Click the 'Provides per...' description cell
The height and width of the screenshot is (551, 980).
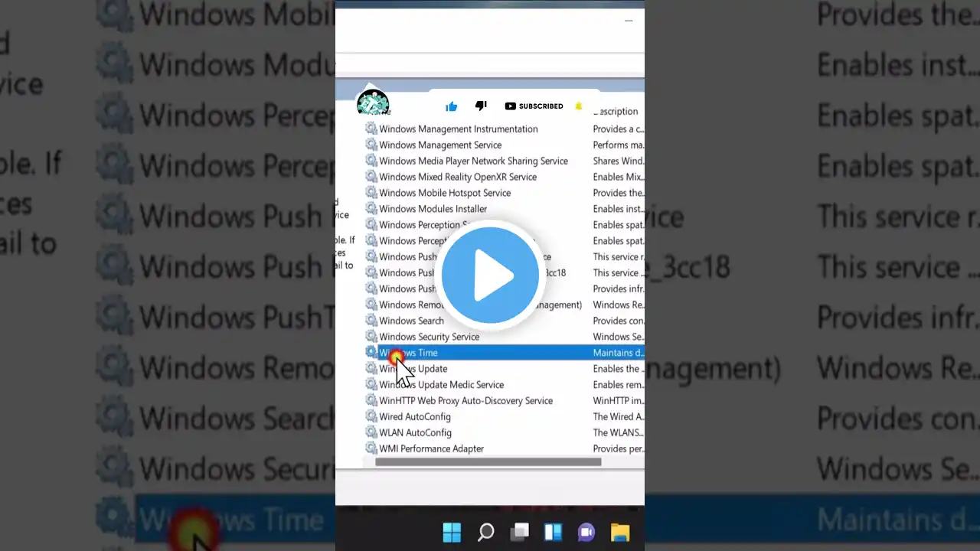pos(618,449)
